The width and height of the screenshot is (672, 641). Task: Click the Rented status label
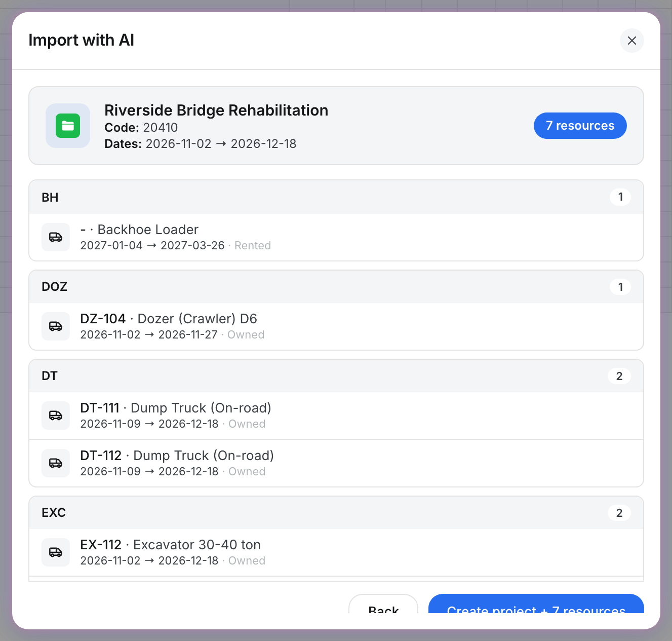(x=253, y=246)
